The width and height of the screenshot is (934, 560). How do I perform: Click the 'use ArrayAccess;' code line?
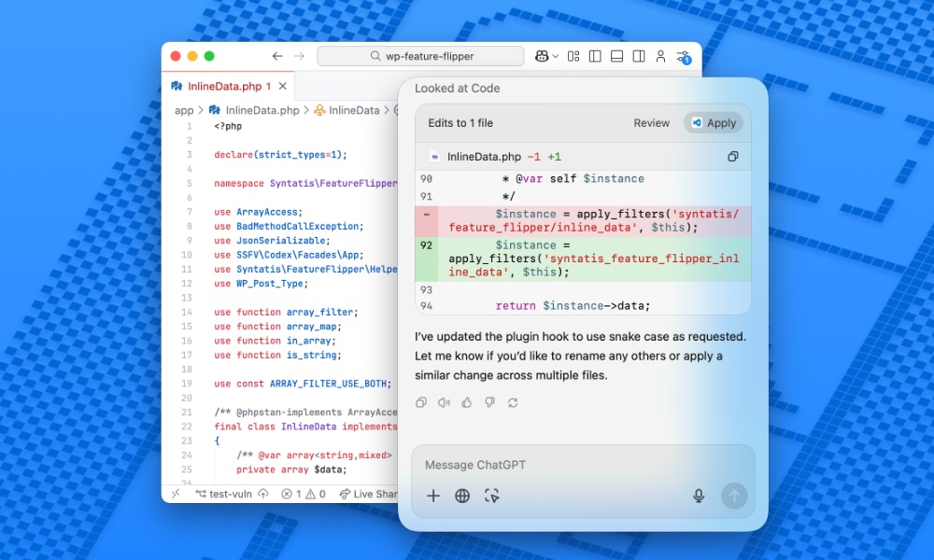pos(258,212)
